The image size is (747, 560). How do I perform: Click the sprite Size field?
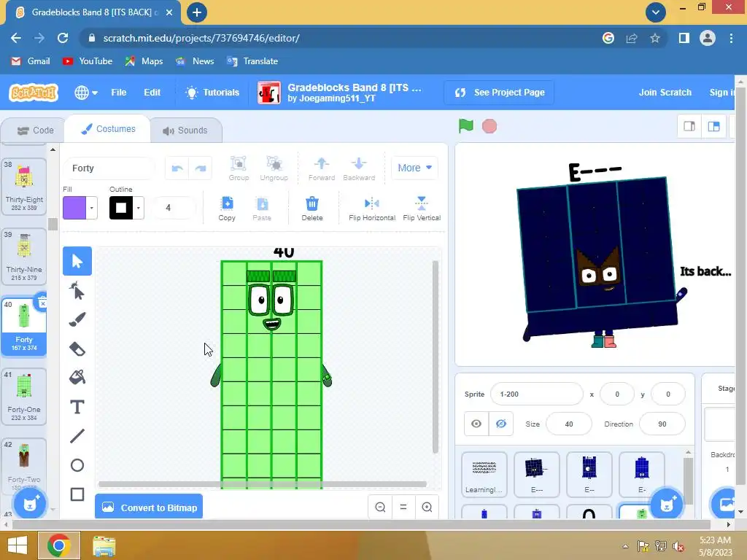pos(569,424)
